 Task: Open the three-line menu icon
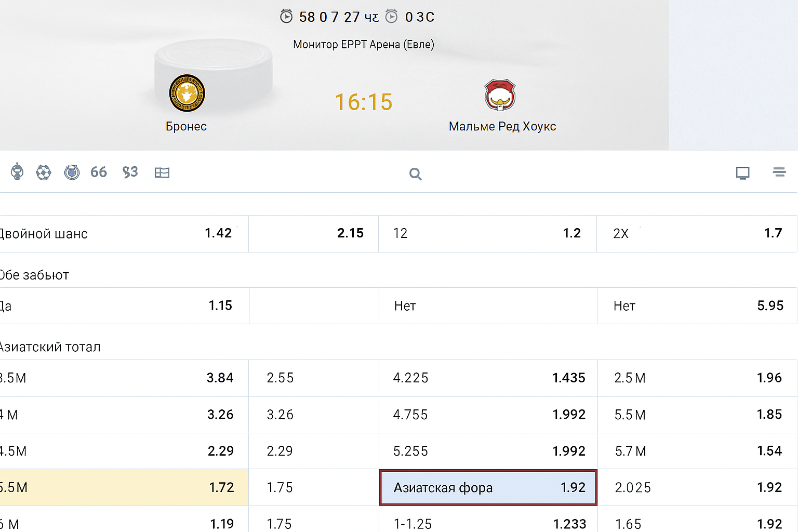pos(779,172)
